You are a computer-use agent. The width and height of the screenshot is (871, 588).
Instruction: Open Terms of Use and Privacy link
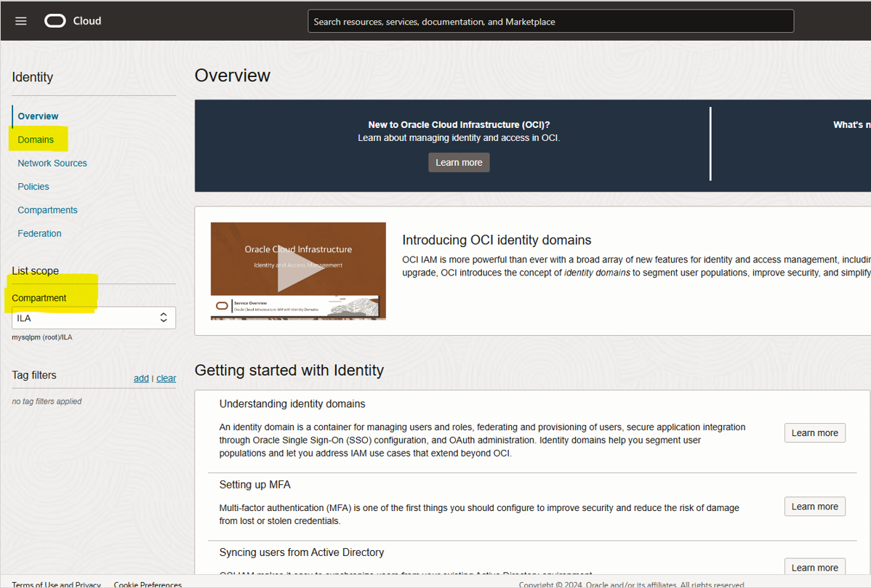click(56, 584)
